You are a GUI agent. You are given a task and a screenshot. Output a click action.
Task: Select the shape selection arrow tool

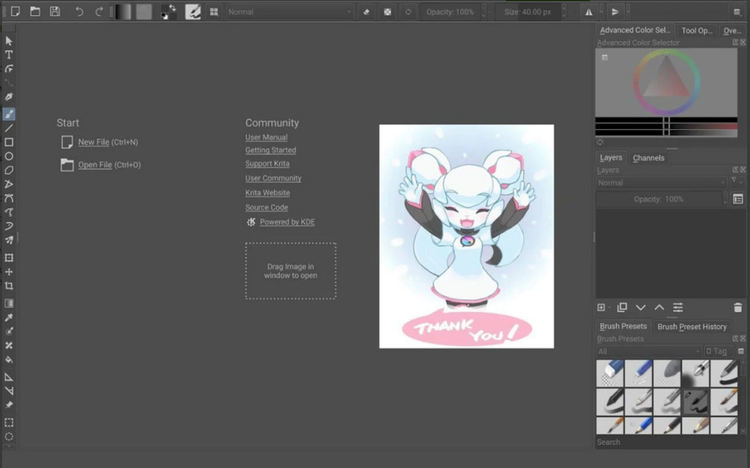click(9, 41)
